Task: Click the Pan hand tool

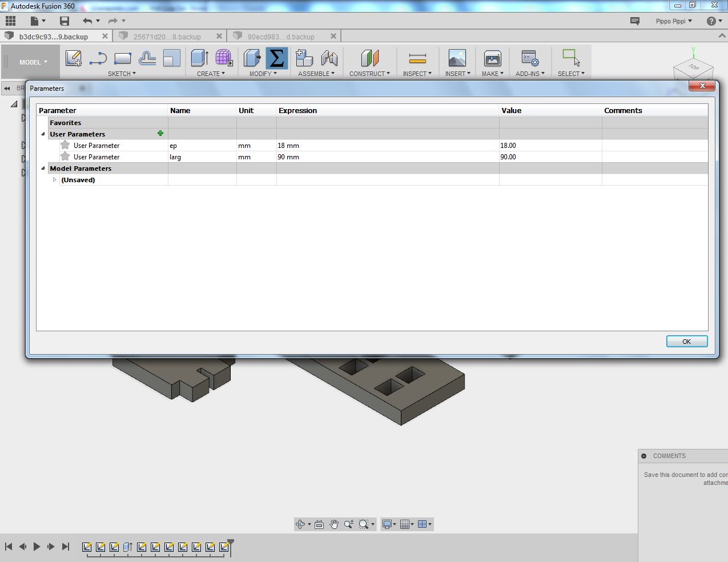Action: pyautogui.click(x=334, y=524)
